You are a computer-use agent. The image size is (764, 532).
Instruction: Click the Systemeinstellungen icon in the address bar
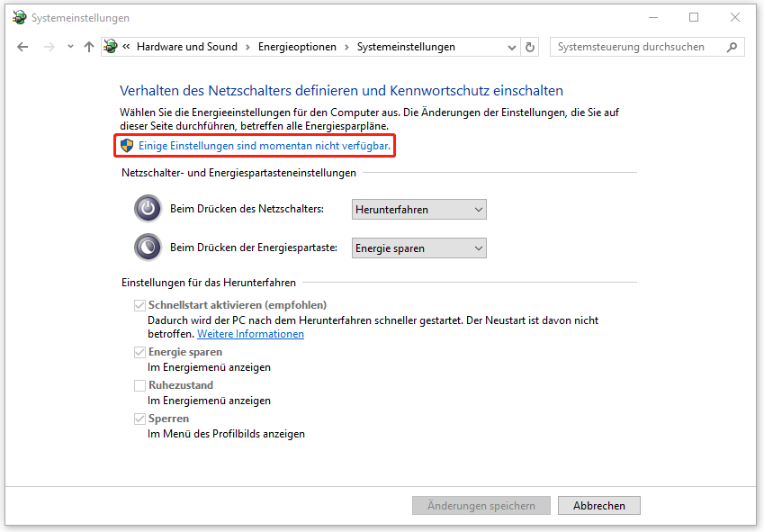[109, 46]
